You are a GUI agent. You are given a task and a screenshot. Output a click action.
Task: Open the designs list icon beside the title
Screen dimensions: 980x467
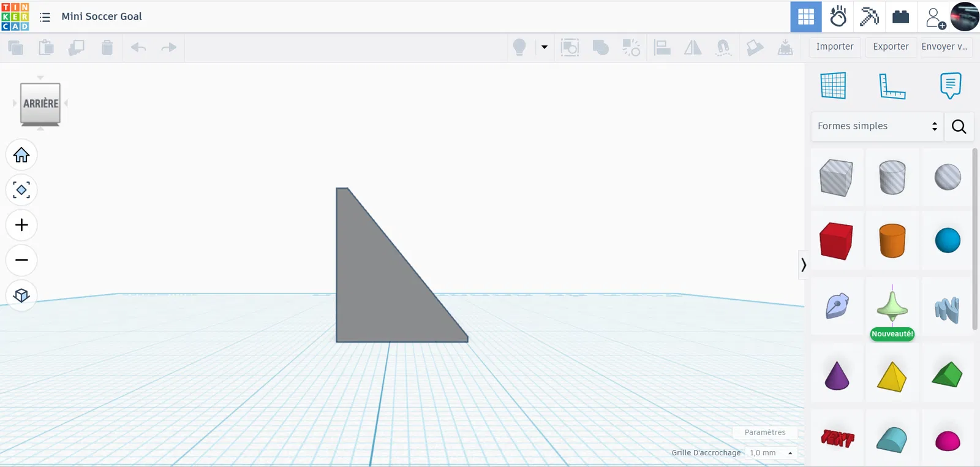click(x=45, y=17)
